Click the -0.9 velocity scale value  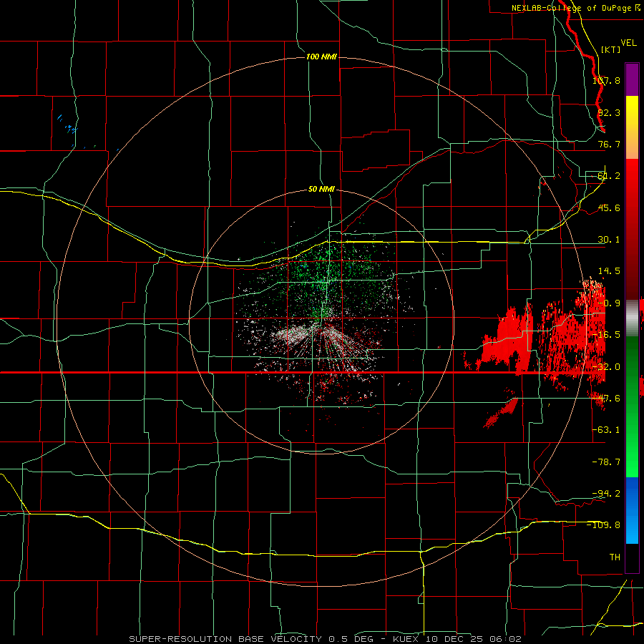(609, 303)
